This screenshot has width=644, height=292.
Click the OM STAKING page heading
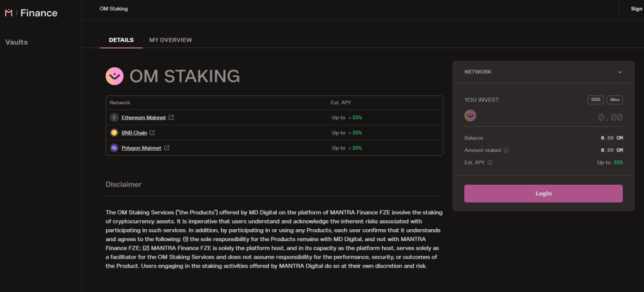(x=185, y=76)
